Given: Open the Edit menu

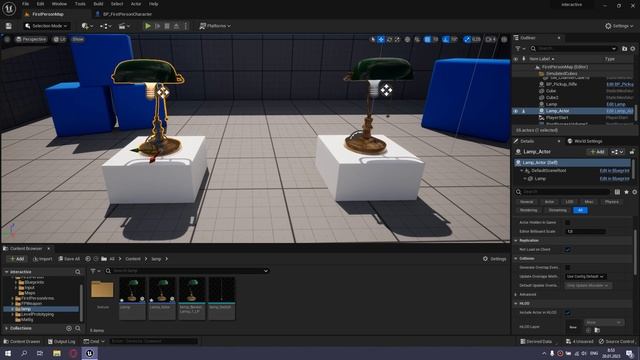Looking at the screenshot, I should point(40,4).
